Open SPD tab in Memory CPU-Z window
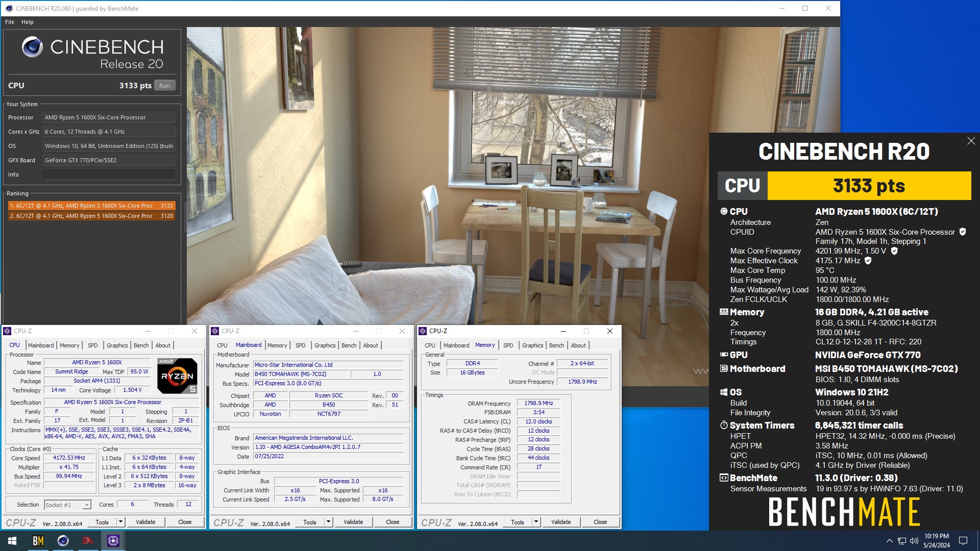The height and width of the screenshot is (551, 980). 508,345
